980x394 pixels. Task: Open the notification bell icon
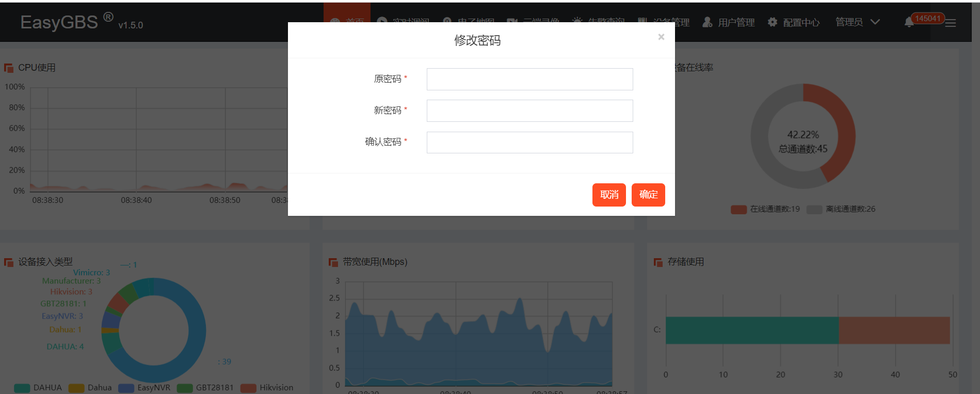[x=909, y=22]
